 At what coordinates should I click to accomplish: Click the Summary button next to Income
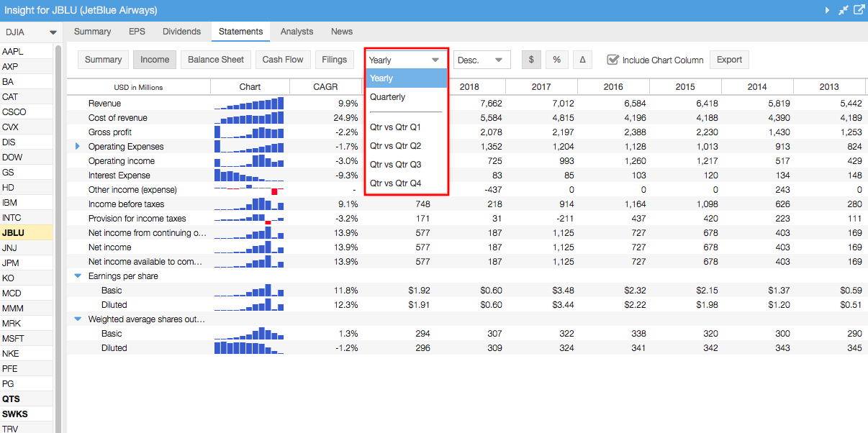(103, 60)
